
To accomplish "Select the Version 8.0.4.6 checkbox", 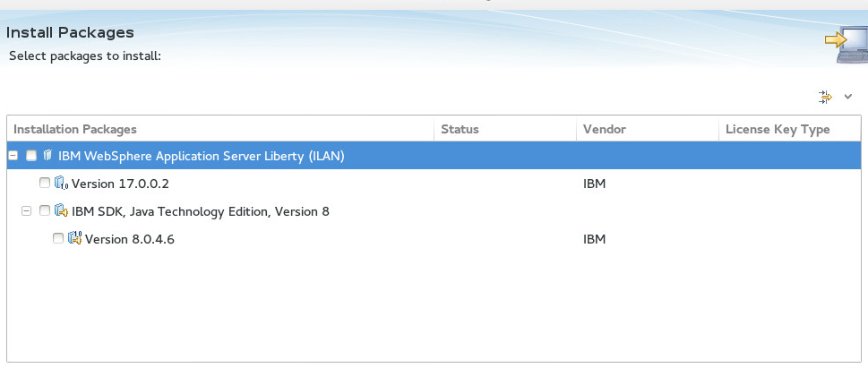I will (58, 238).
